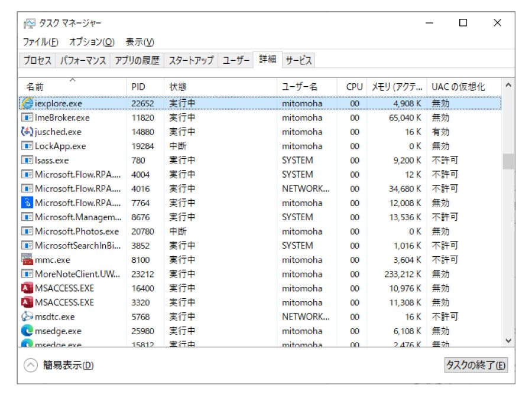Screen dimensions: 532x395
Task: Switch to the ユーザー tab
Action: click(236, 60)
